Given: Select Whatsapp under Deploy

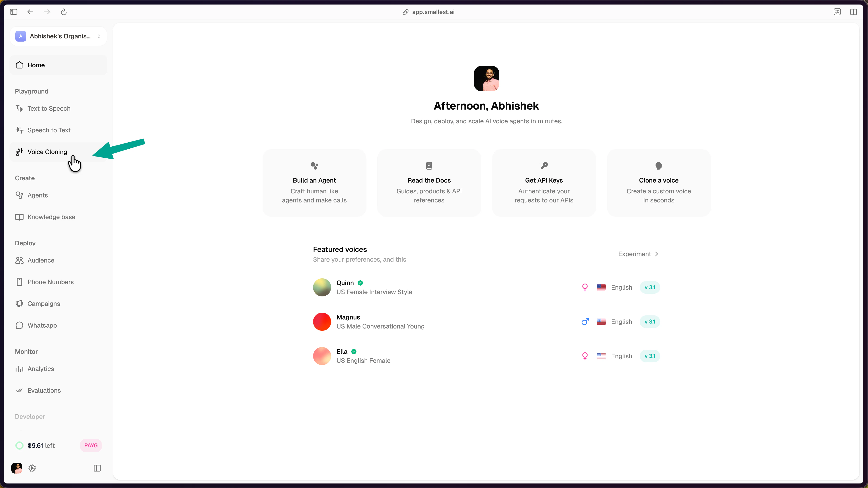Looking at the screenshot, I should pyautogui.click(x=19, y=325).
